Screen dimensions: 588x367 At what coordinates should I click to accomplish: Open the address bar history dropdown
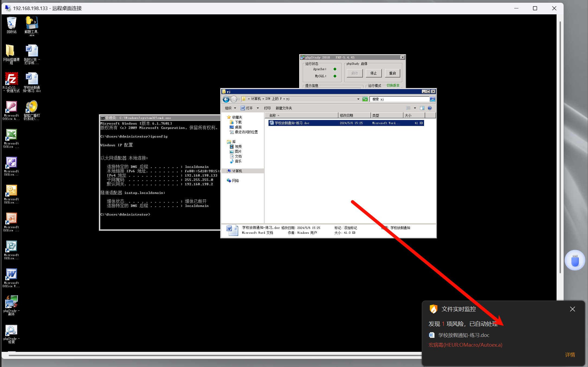tap(358, 99)
